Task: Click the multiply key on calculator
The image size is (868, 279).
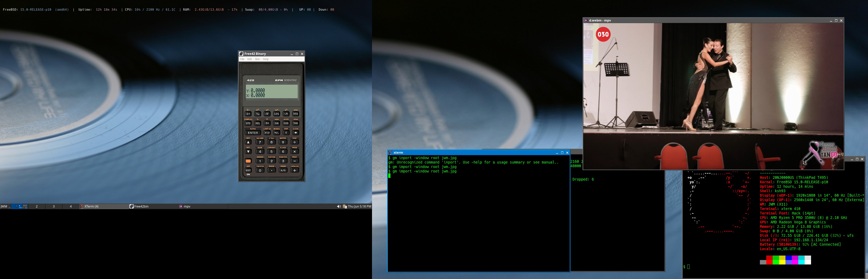Action: pyautogui.click(x=294, y=152)
